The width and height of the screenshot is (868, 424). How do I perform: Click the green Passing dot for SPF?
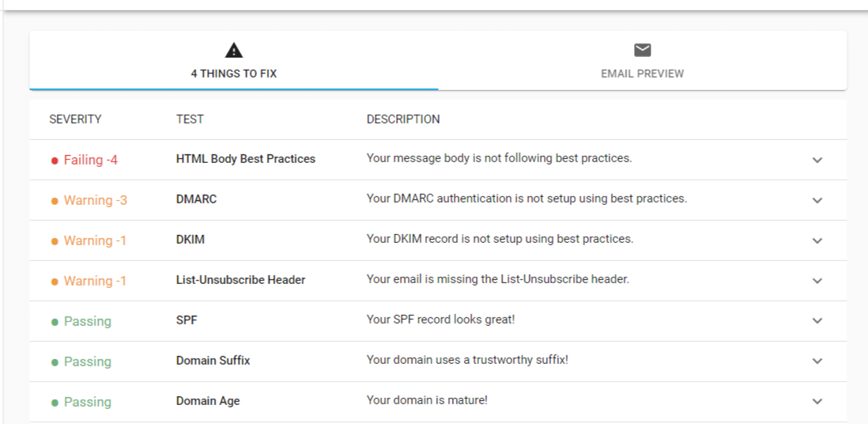tap(55, 322)
